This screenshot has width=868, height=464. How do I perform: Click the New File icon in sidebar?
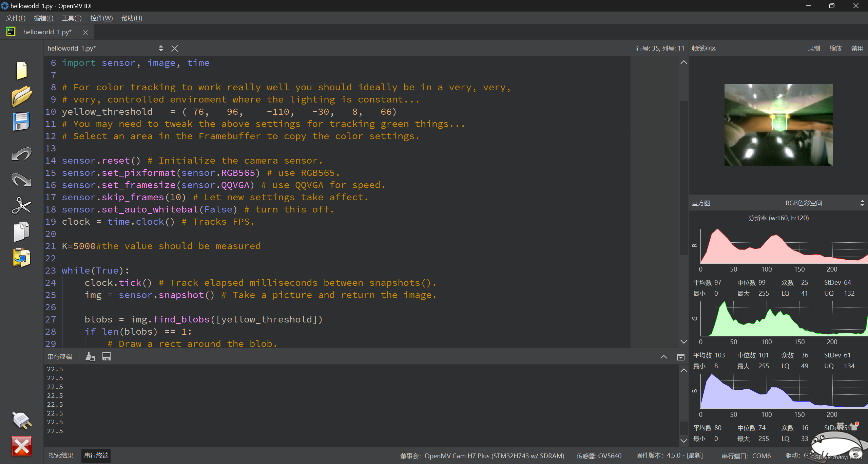[x=21, y=70]
